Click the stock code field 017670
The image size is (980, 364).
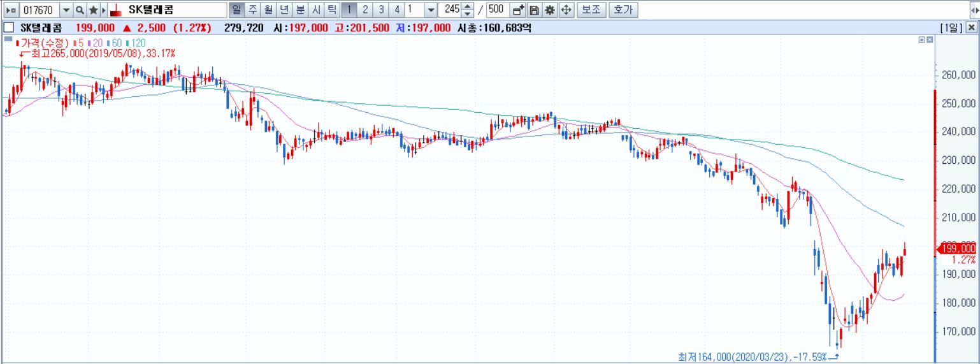tap(40, 10)
